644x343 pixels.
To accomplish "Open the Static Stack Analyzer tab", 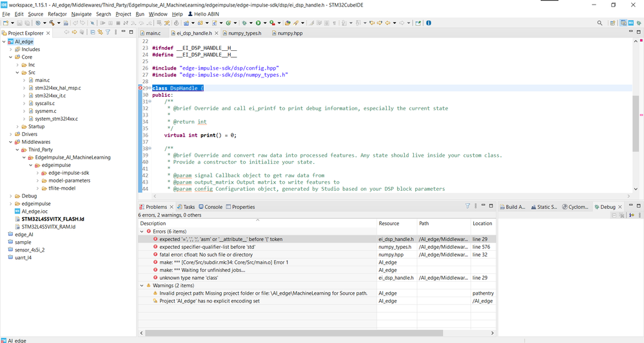I will [x=544, y=206].
